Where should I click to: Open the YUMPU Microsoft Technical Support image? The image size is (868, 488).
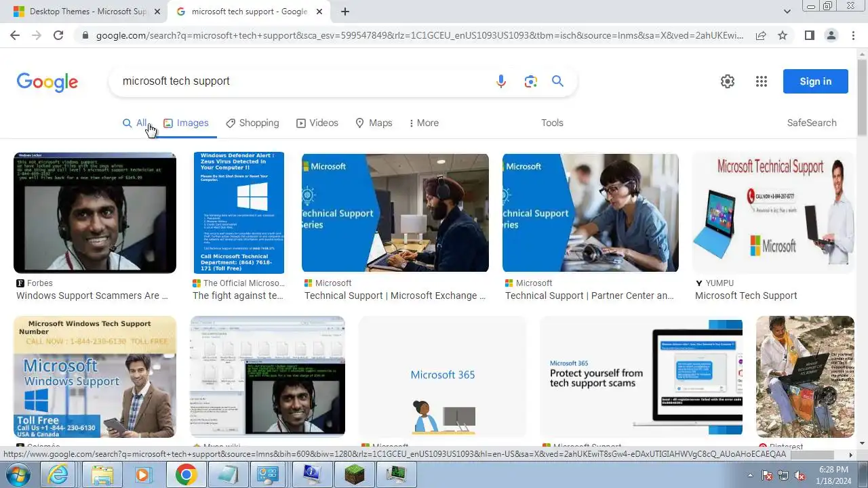click(773, 213)
